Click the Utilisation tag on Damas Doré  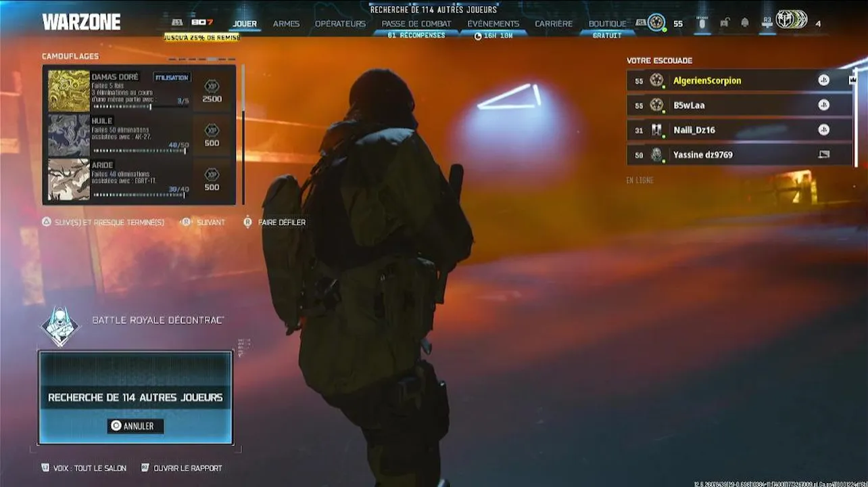coord(172,78)
